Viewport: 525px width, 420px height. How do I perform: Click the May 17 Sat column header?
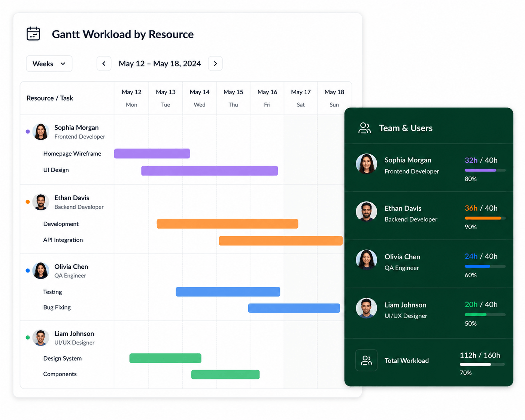tap(301, 98)
